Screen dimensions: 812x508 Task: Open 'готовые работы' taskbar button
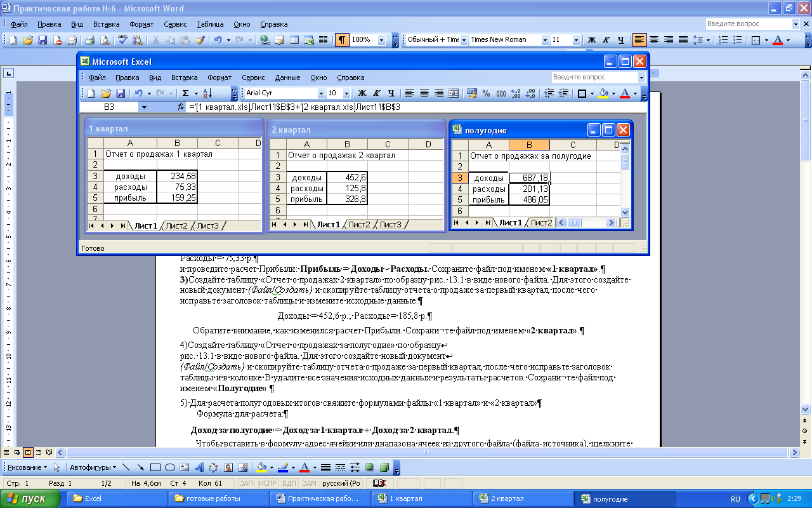point(218,498)
